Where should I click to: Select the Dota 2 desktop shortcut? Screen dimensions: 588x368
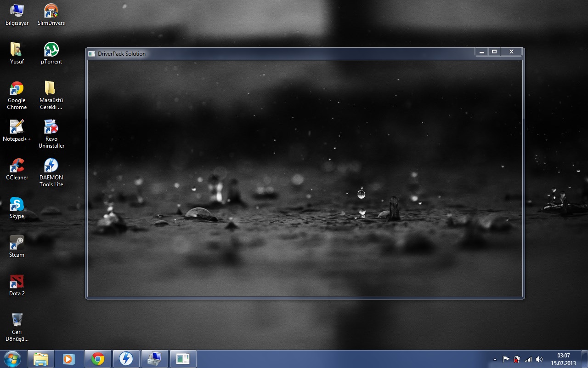[x=17, y=285]
